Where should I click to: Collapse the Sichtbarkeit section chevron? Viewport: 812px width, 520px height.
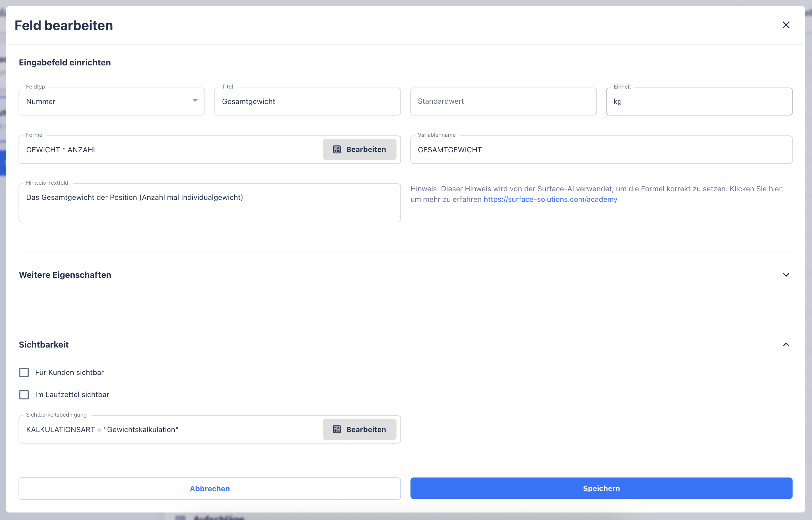[786, 345]
